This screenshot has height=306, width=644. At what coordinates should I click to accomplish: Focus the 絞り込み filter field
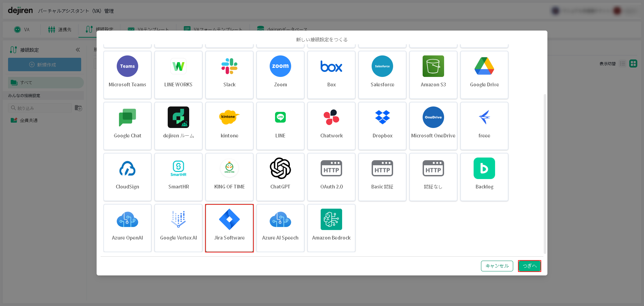(x=40, y=108)
